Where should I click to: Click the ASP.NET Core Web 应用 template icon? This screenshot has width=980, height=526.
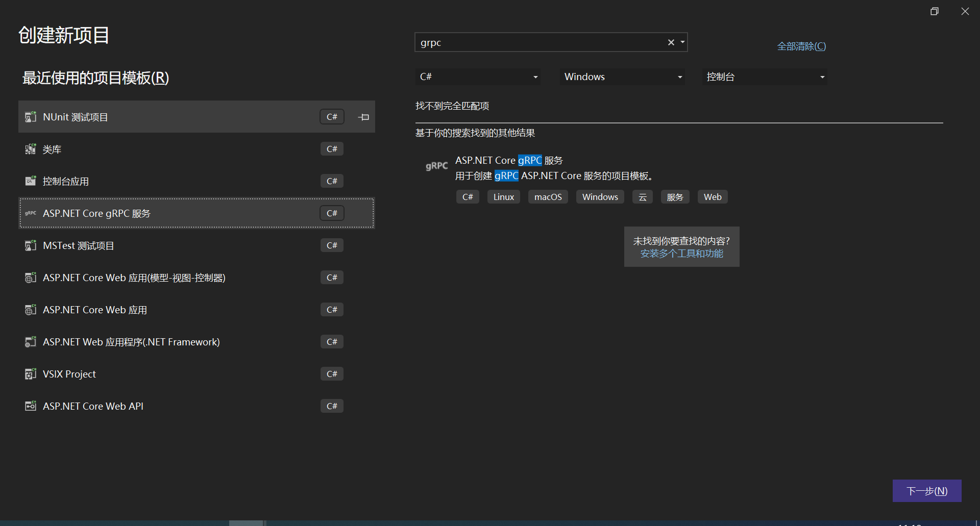pos(31,310)
